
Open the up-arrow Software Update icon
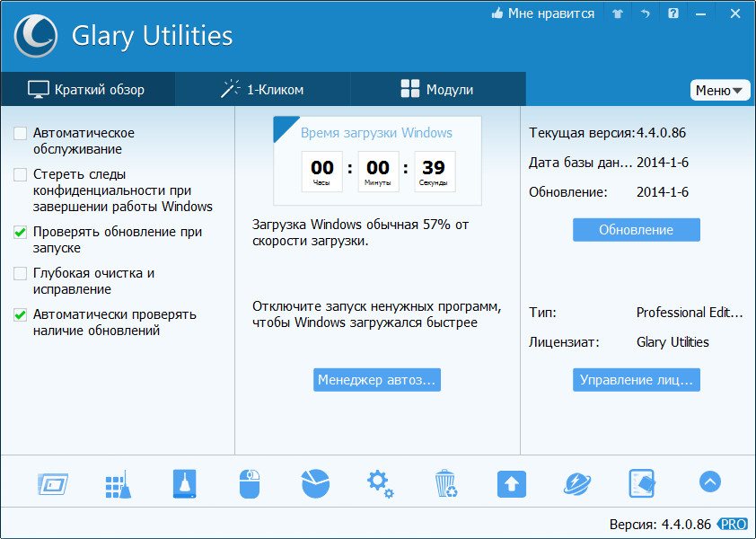(x=512, y=483)
